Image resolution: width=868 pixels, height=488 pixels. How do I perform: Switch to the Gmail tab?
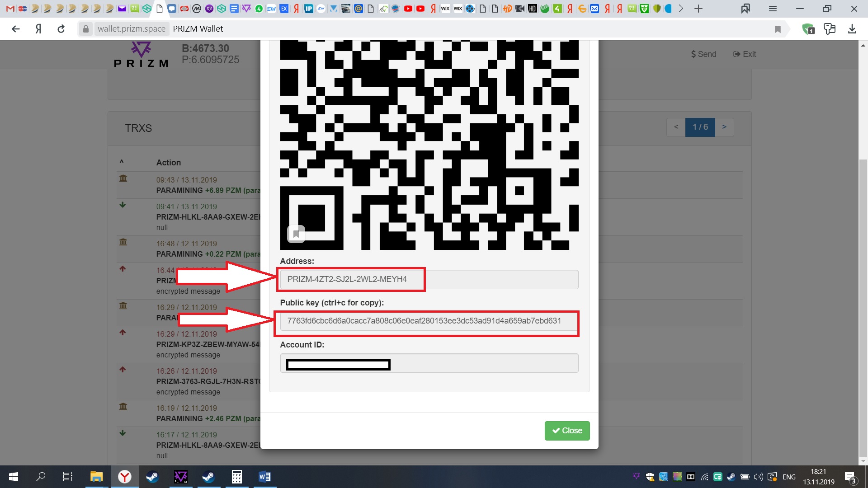(x=10, y=9)
